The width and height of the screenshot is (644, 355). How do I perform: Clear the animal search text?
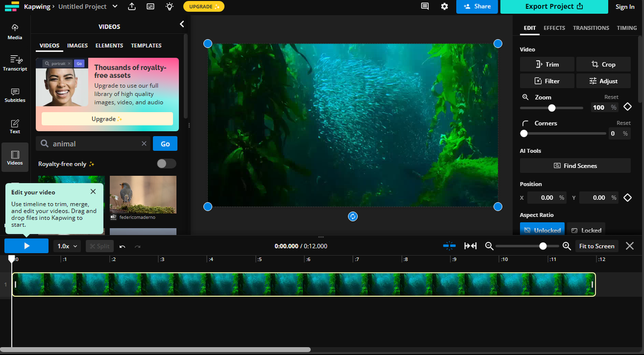tap(144, 144)
